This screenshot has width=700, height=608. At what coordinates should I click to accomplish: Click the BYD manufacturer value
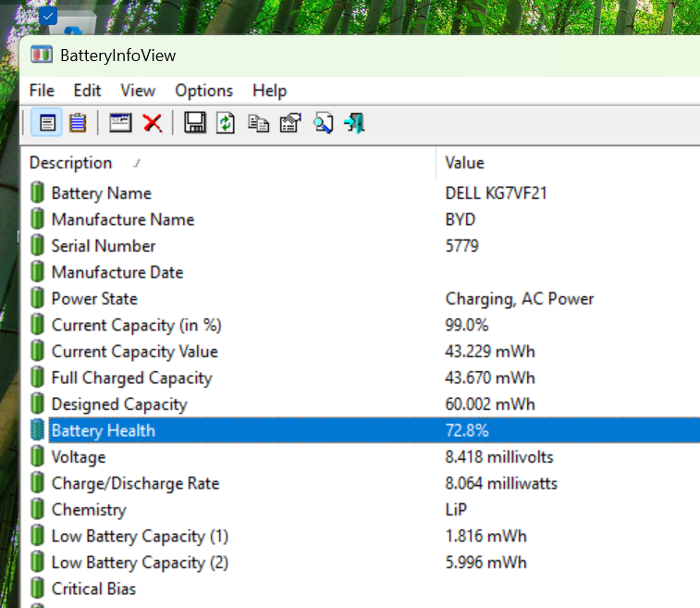pyautogui.click(x=461, y=219)
